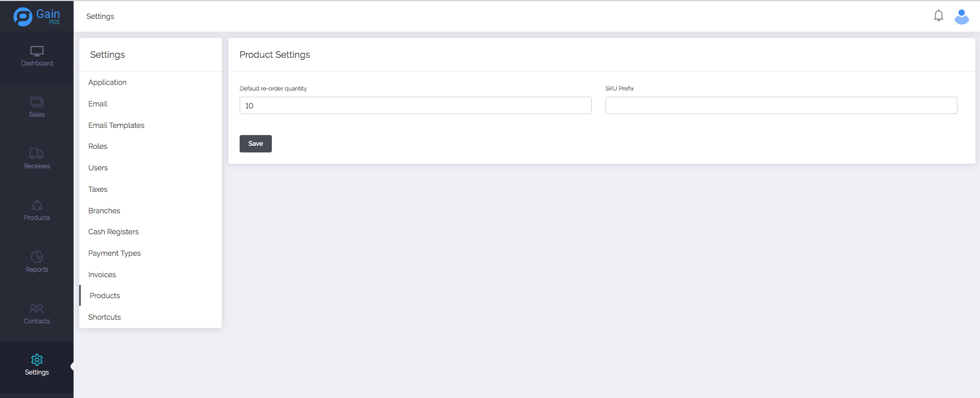Click the Default re-order quantity field
The image size is (980, 398).
click(415, 105)
